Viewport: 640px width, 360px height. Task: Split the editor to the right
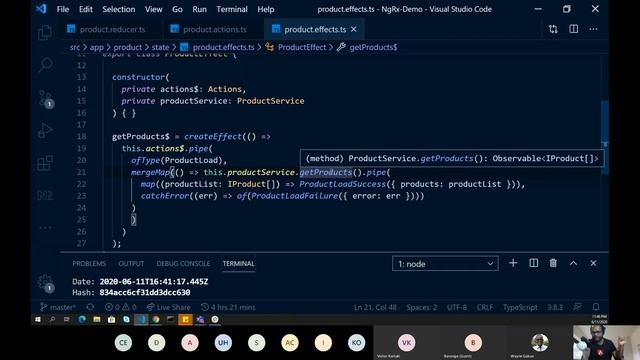[x=573, y=29]
